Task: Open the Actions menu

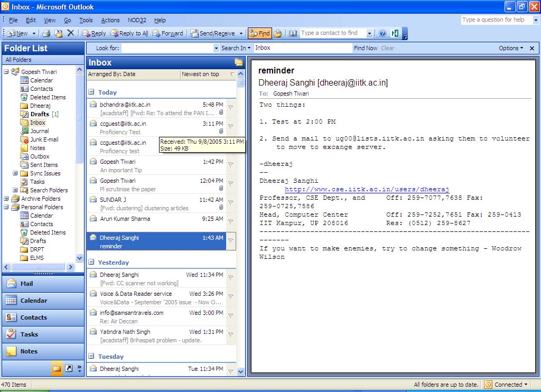Action: (x=110, y=20)
